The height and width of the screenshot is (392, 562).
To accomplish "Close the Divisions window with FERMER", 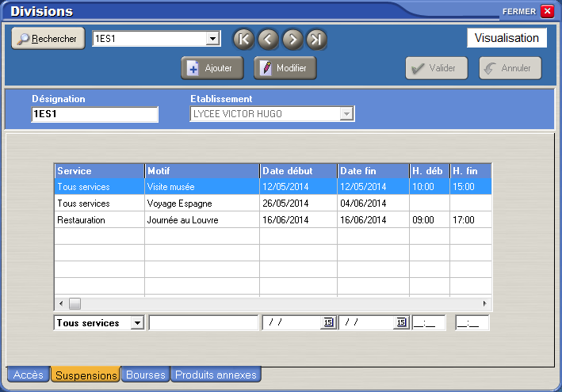I will 547,11.
